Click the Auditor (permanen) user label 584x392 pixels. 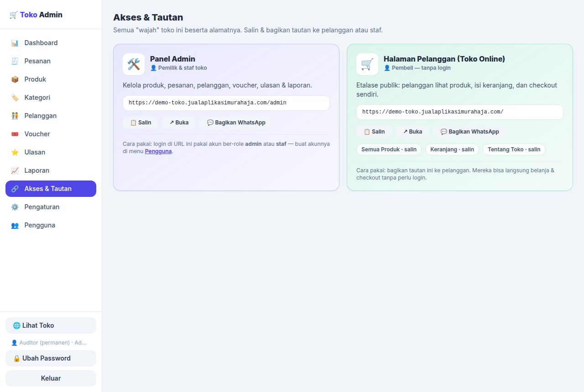[49, 343]
